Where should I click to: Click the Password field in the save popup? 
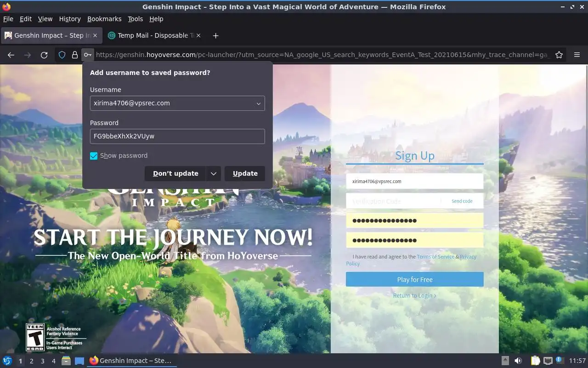click(x=177, y=136)
